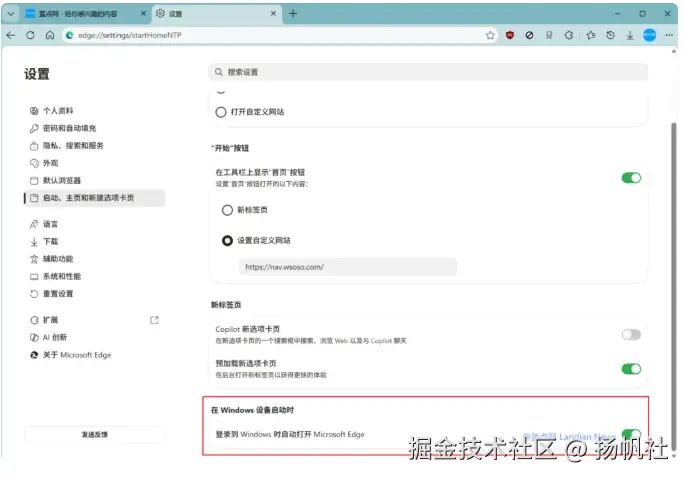Go back with the browser back arrow
The height and width of the screenshot is (479, 685).
(x=11, y=35)
